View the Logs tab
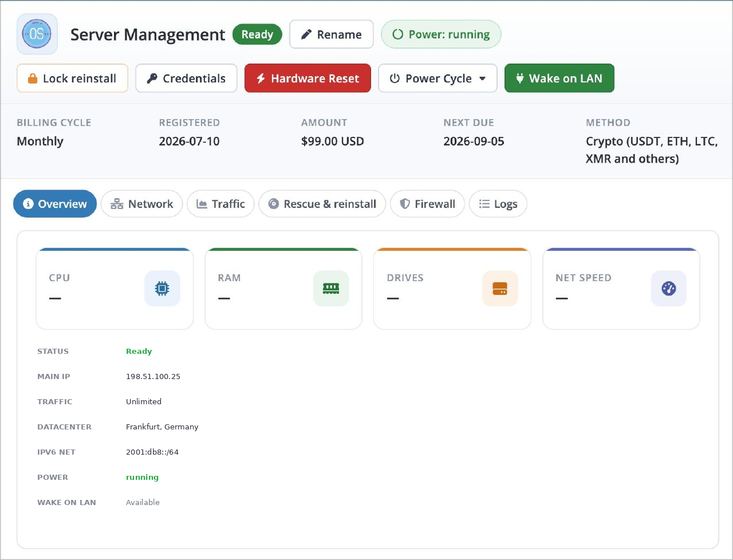733x560 pixels. 498,204
